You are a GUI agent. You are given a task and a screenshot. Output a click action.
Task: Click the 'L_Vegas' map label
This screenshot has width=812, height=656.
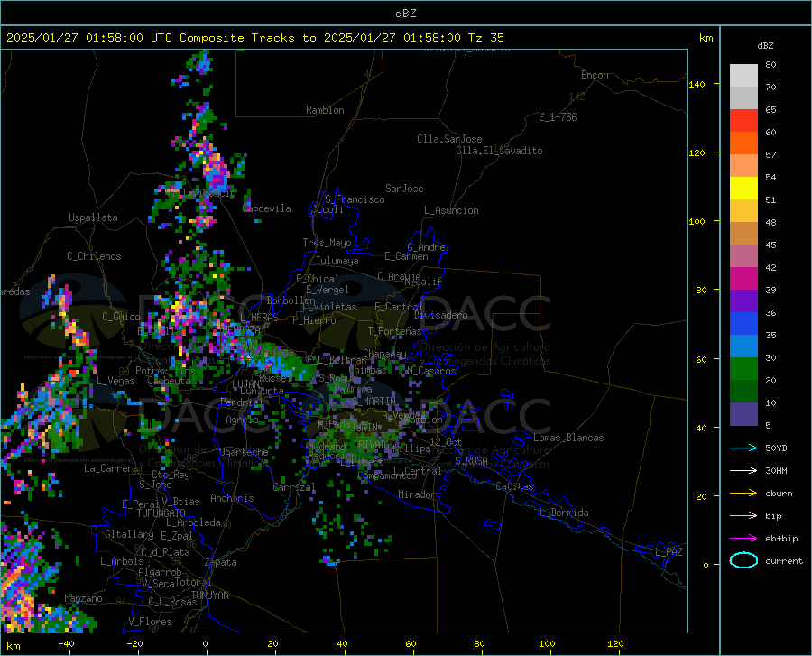click(x=115, y=381)
